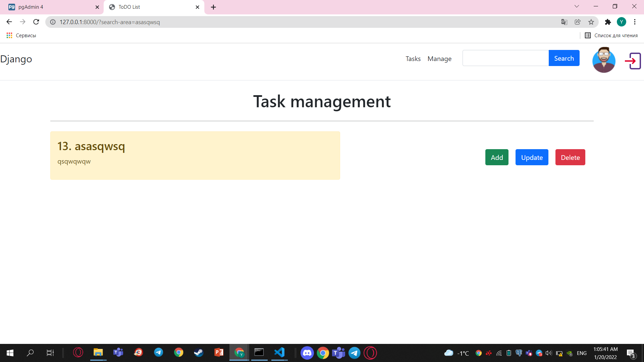Open the terminal window in taskbar

(x=259, y=353)
